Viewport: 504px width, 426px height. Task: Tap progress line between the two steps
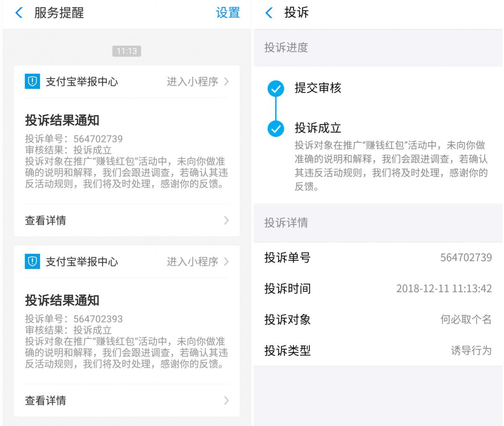276,109
